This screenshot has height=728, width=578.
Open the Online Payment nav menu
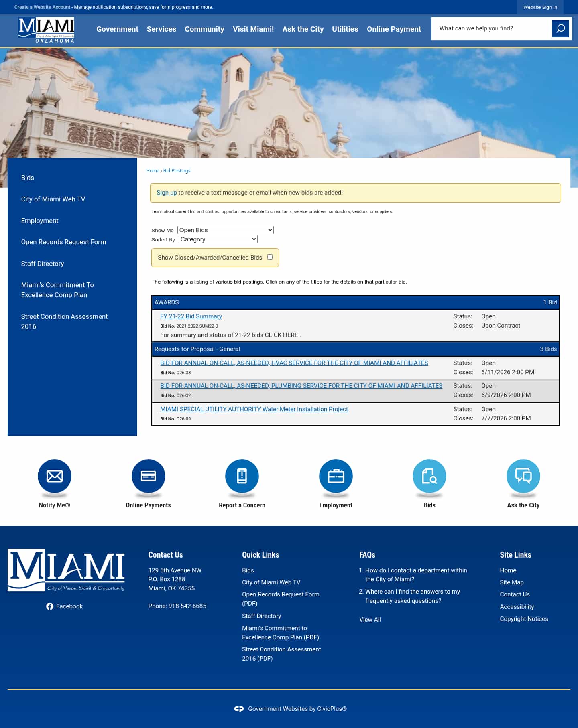394,29
